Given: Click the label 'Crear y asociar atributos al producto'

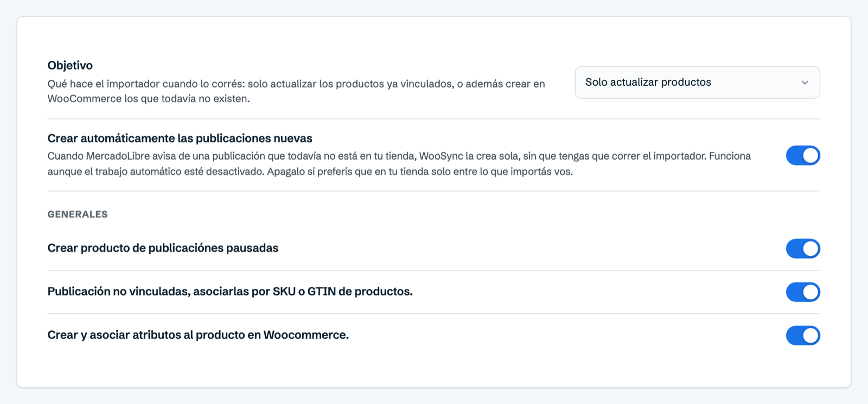Looking at the screenshot, I should pos(198,335).
